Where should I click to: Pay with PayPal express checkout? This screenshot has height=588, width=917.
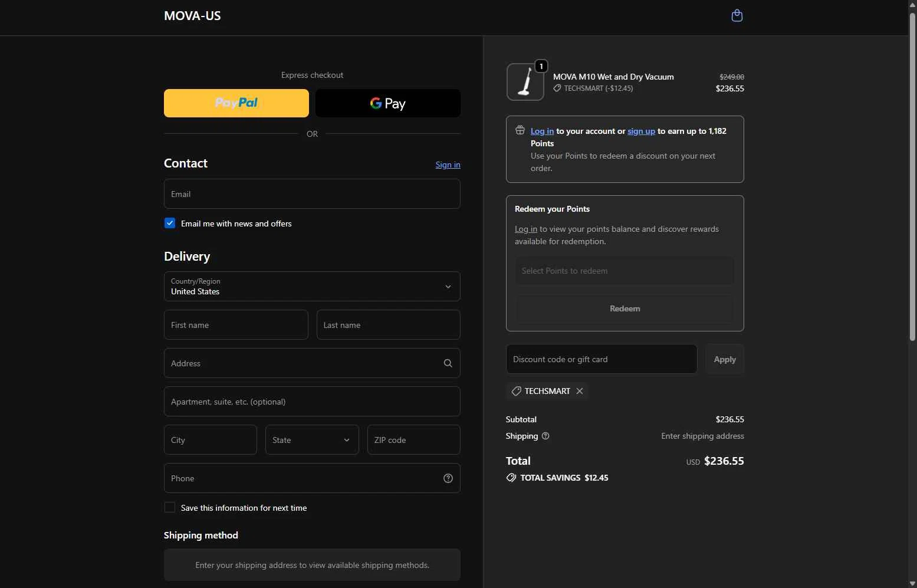click(236, 103)
